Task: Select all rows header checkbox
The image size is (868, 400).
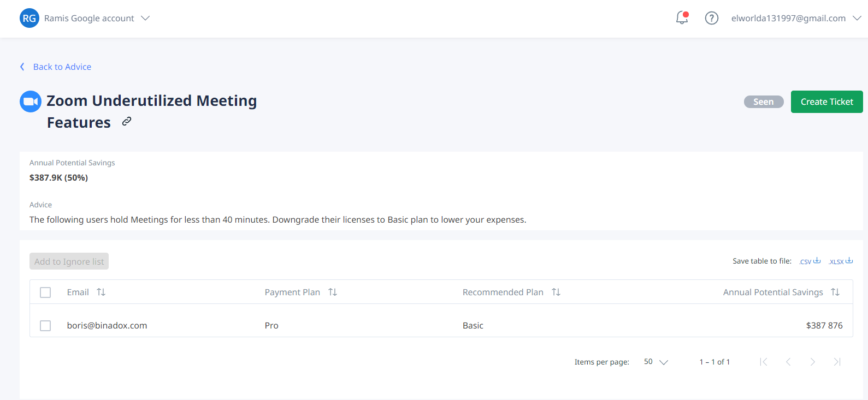Action: coord(45,292)
